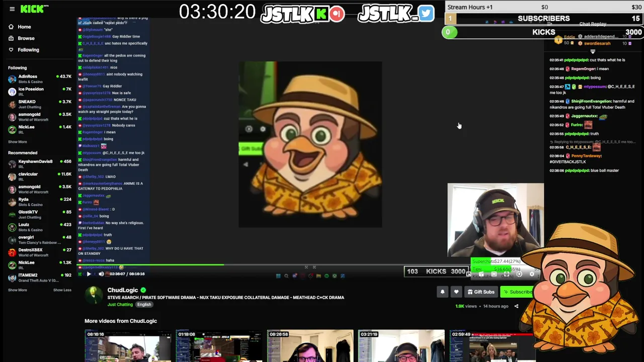Click the Browse icon in sidebar
644x362 pixels.
click(11, 38)
